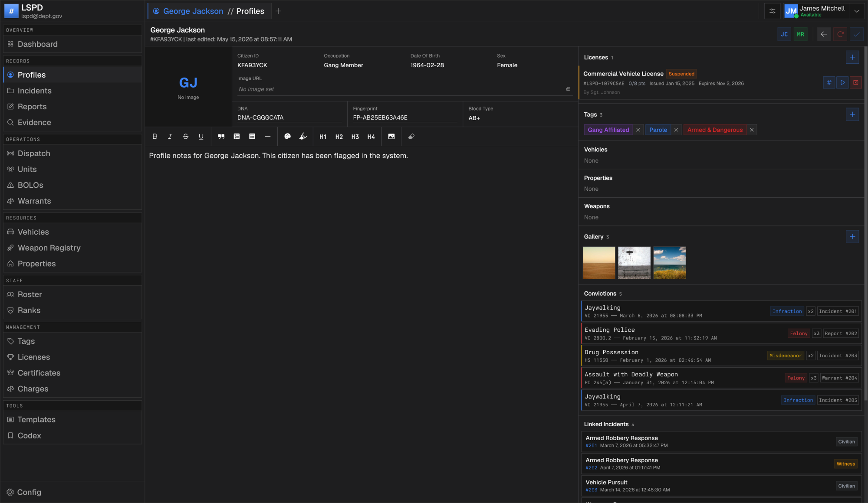868x503 pixels.
Task: Click the JC collaborator badge
Action: [x=784, y=34]
